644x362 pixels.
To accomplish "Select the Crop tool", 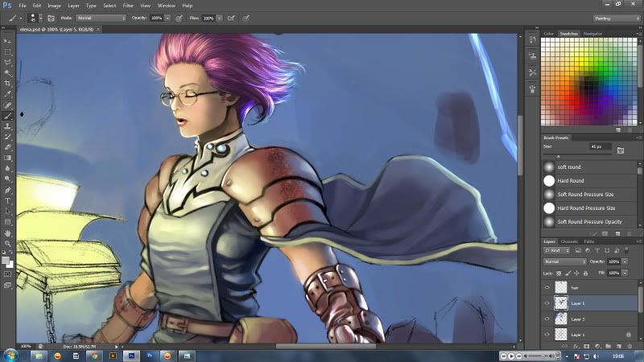I will pyautogui.click(x=8, y=83).
